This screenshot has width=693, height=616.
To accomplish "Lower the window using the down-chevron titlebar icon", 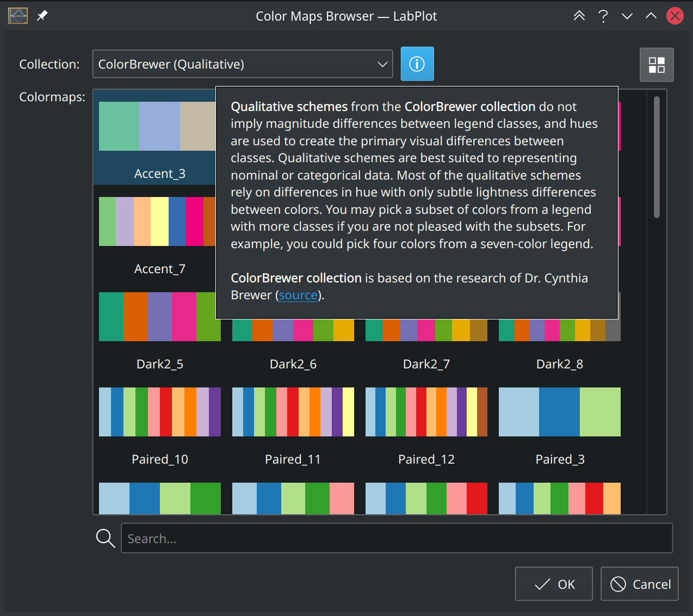I will click(x=627, y=16).
